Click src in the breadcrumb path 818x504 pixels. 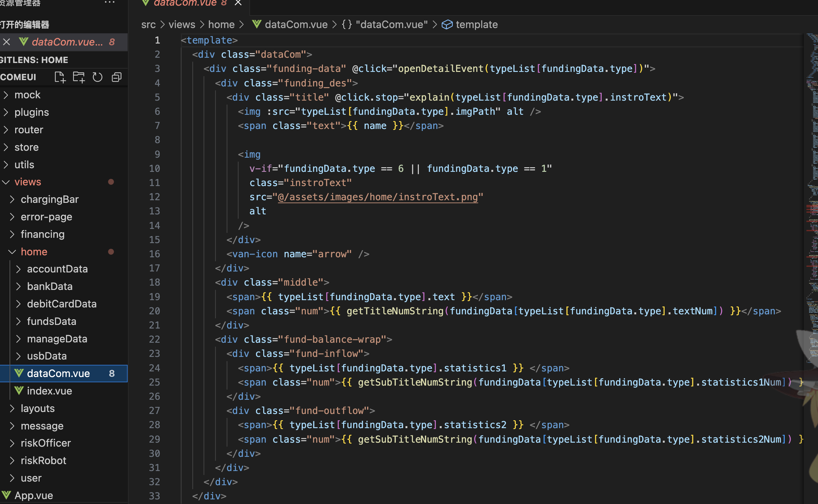click(148, 25)
